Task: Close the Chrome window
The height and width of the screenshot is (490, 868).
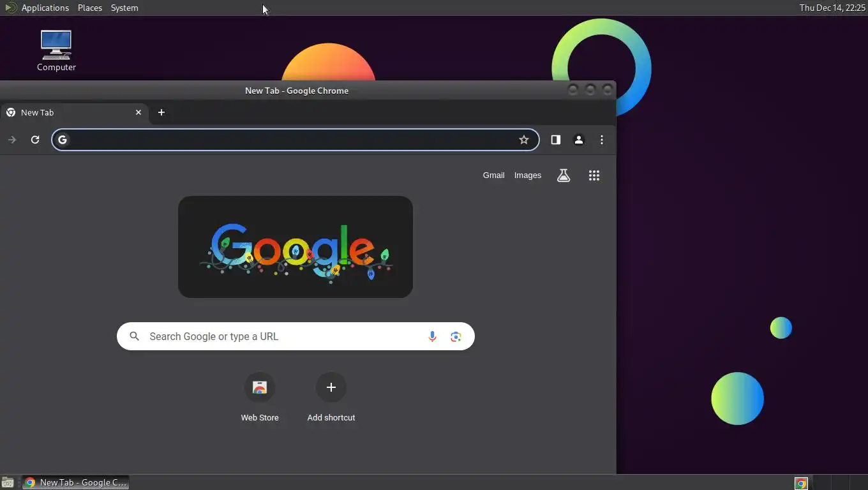Action: (x=607, y=90)
